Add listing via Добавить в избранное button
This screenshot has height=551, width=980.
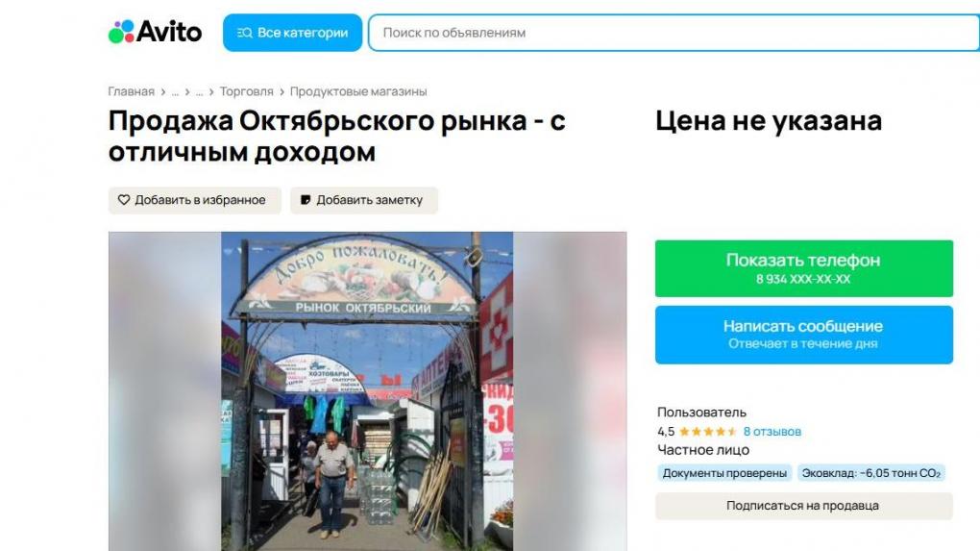[x=195, y=200]
